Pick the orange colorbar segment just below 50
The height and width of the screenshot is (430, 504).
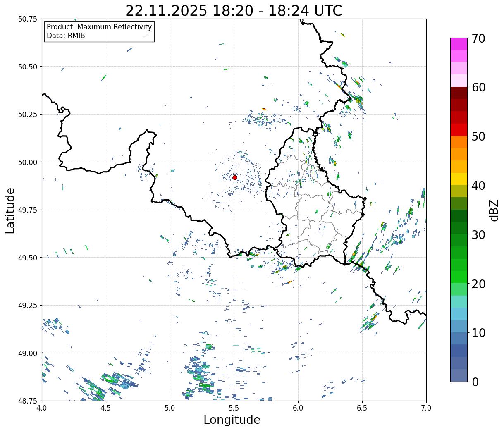pyautogui.click(x=459, y=142)
